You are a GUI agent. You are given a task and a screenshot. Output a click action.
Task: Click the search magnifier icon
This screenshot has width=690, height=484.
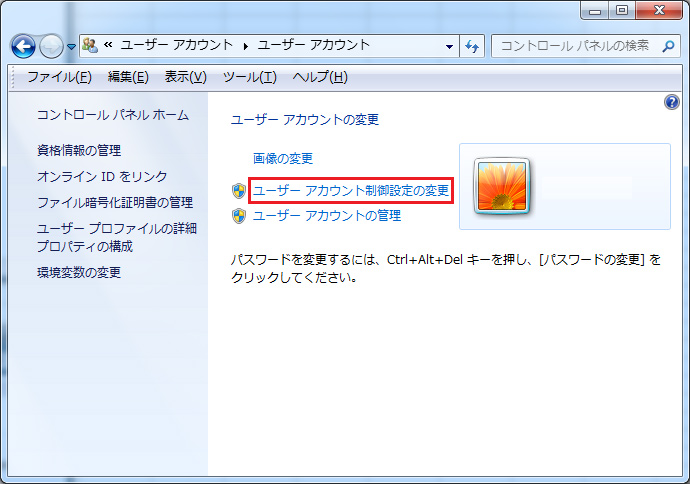click(668, 46)
